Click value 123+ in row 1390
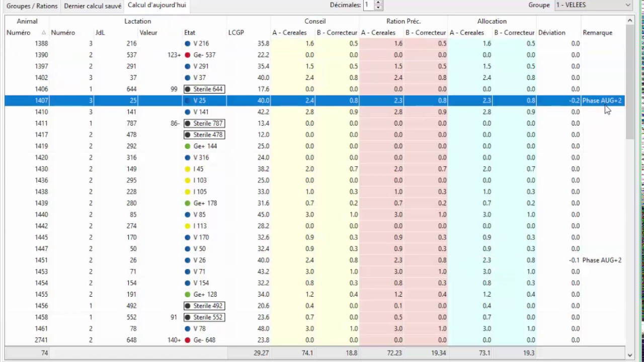The width and height of the screenshot is (644, 362). click(x=174, y=55)
